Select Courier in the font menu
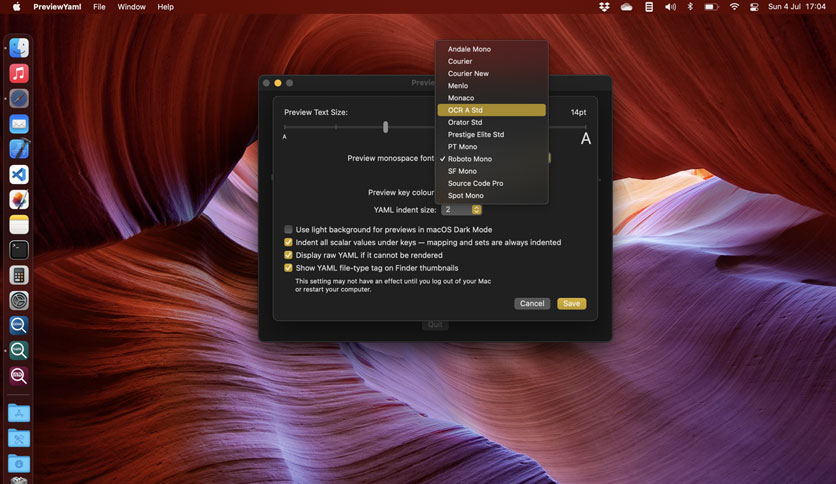The height and width of the screenshot is (484, 836). [x=492, y=61]
